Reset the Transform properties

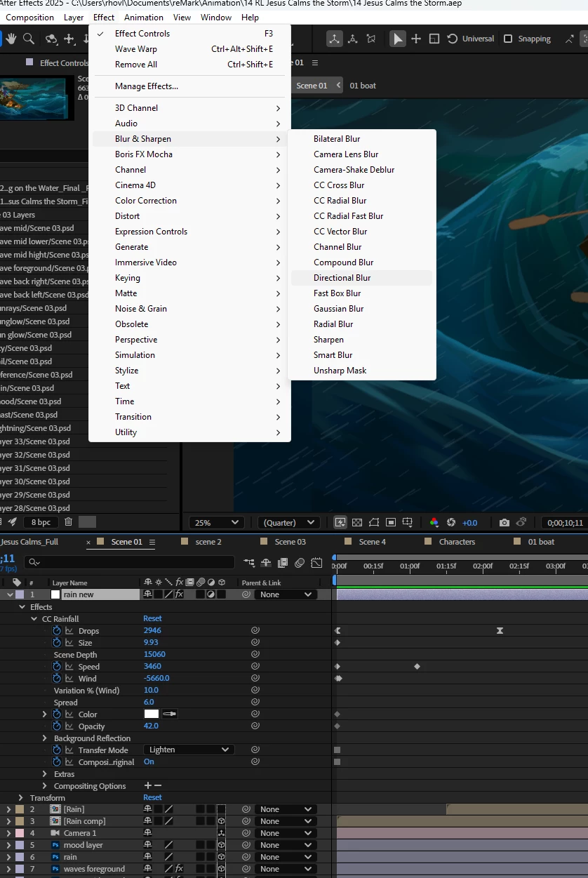[152, 797]
